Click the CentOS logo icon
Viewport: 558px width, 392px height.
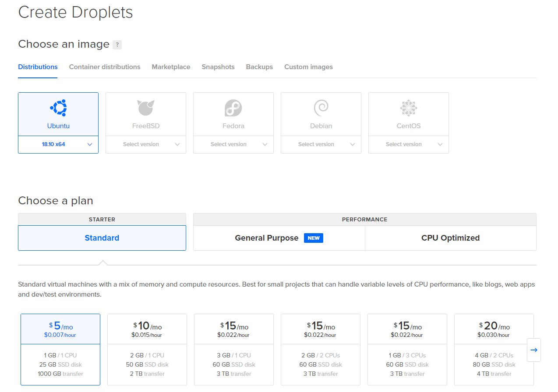409,108
